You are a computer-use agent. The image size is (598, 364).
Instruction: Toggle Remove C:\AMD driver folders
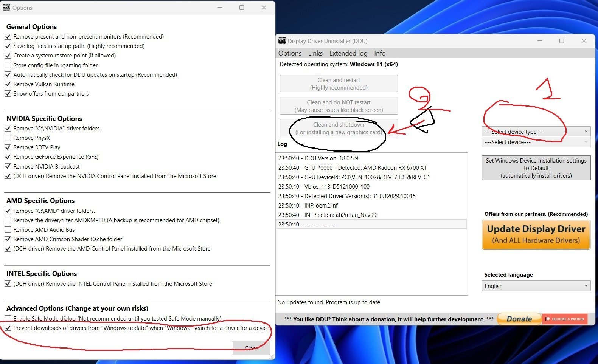[8, 211]
